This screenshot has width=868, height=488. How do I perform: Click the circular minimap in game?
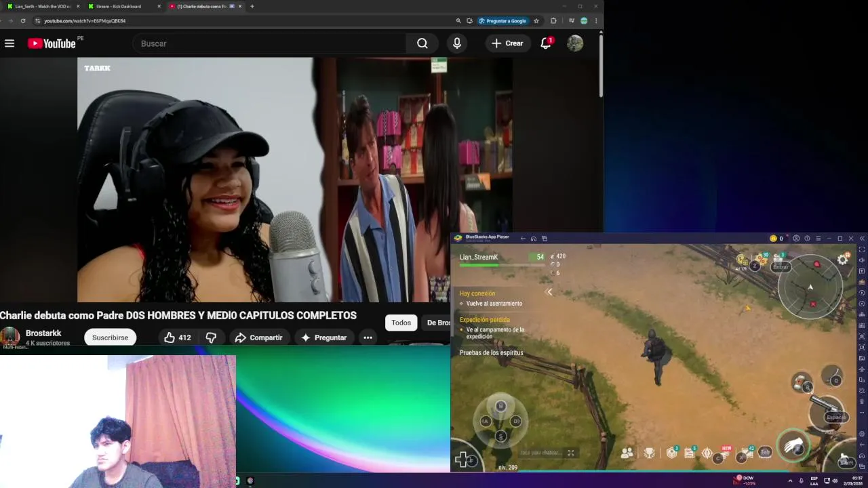click(810, 287)
